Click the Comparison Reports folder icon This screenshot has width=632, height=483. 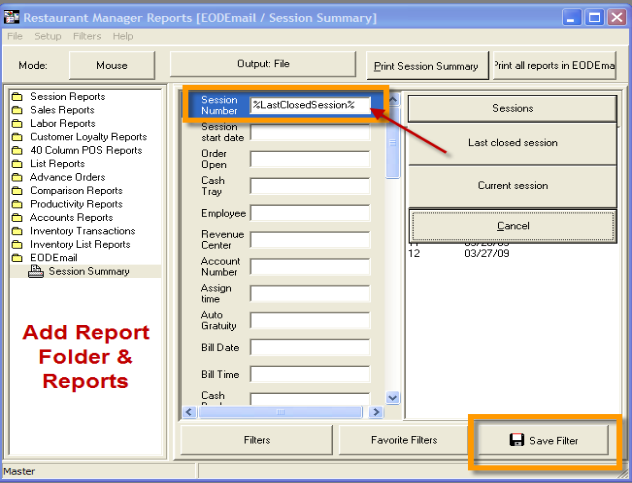click(x=17, y=191)
